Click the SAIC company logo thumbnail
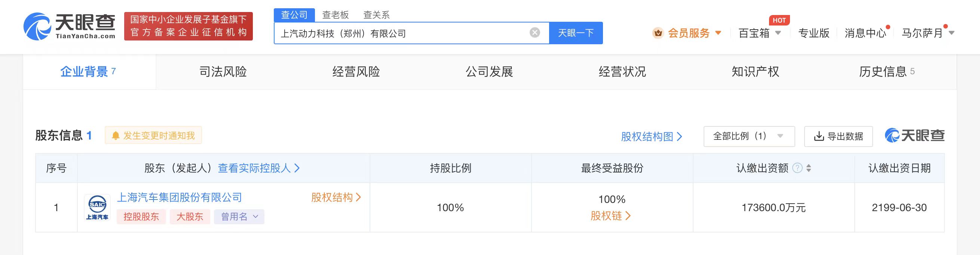980x255 pixels. point(97,207)
